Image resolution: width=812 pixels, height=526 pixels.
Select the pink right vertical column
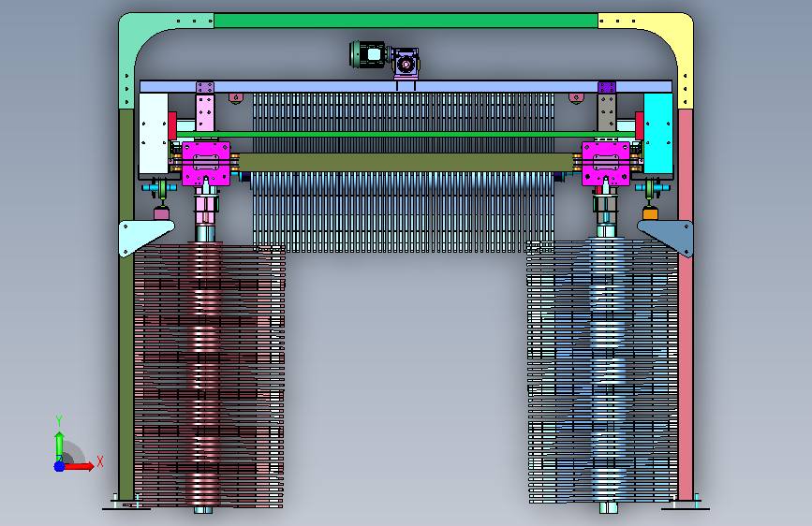pyautogui.click(x=686, y=304)
